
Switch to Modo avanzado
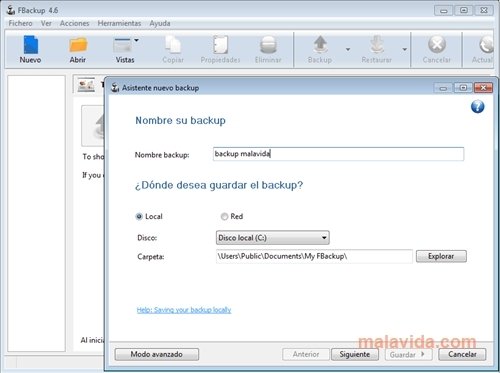point(157,354)
